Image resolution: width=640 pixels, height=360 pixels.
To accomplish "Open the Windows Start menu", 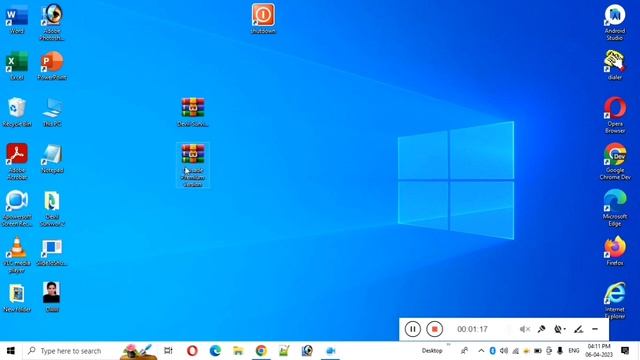I will (11, 351).
